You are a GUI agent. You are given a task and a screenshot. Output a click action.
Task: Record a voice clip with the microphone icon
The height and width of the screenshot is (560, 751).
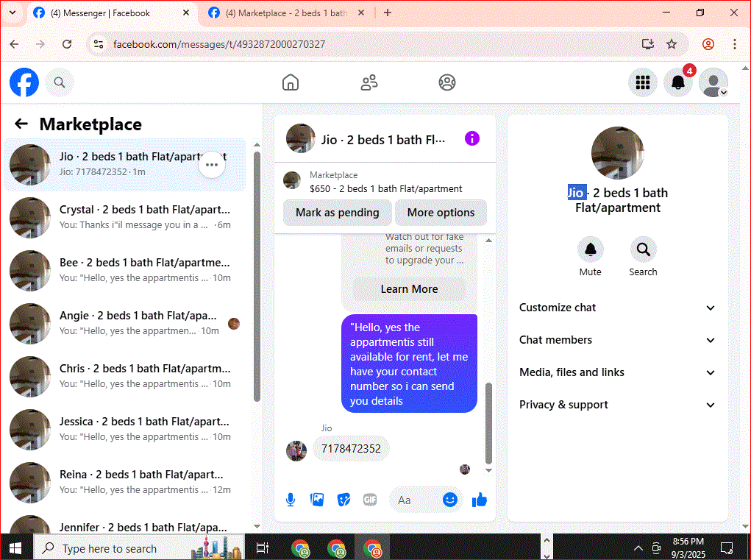(x=291, y=500)
